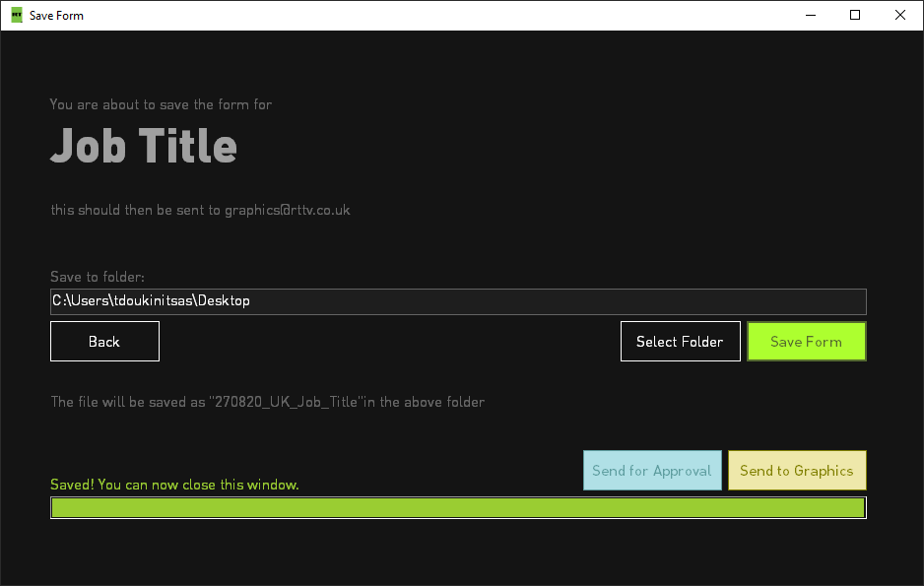Focus the Save to folder path field
Image resolution: width=924 pixels, height=586 pixels.
(x=458, y=301)
